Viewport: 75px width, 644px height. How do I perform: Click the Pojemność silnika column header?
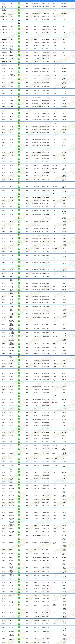point(27,1)
